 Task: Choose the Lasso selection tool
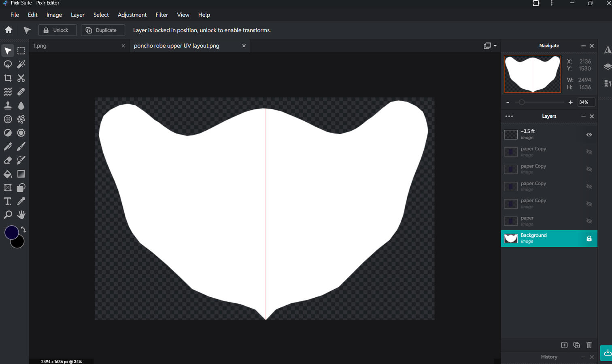[8, 64]
